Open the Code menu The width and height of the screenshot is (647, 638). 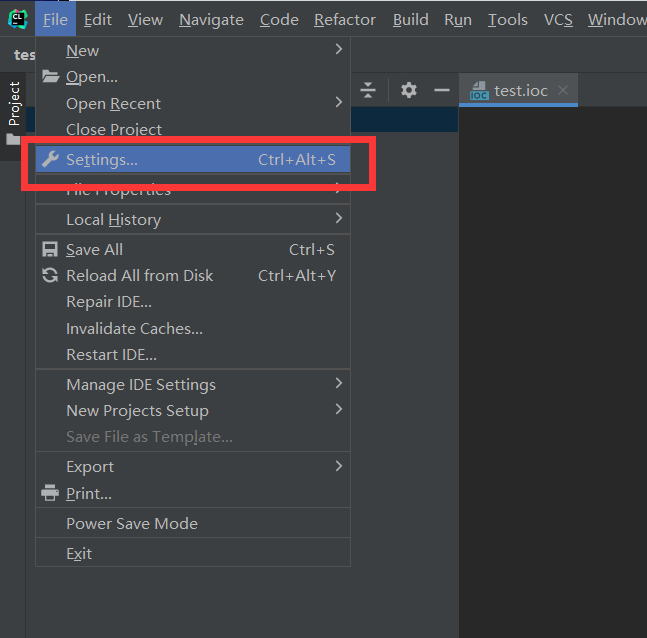click(279, 19)
